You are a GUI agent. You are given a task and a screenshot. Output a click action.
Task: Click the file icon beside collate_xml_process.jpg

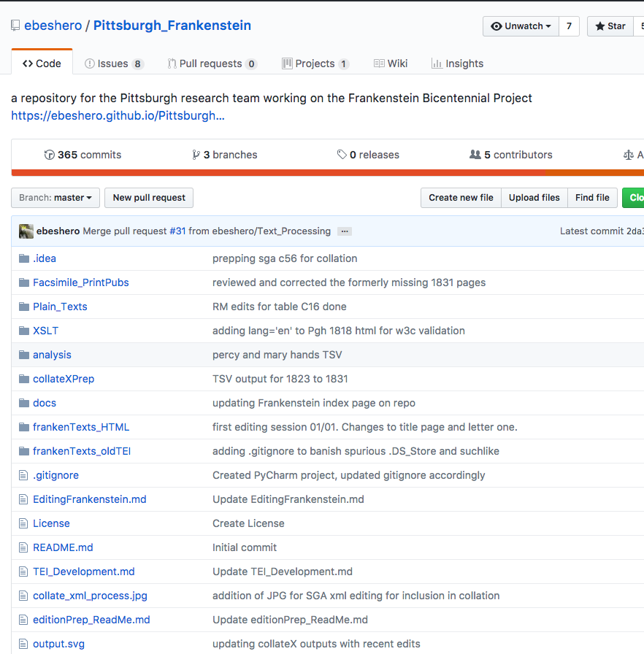tap(23, 596)
